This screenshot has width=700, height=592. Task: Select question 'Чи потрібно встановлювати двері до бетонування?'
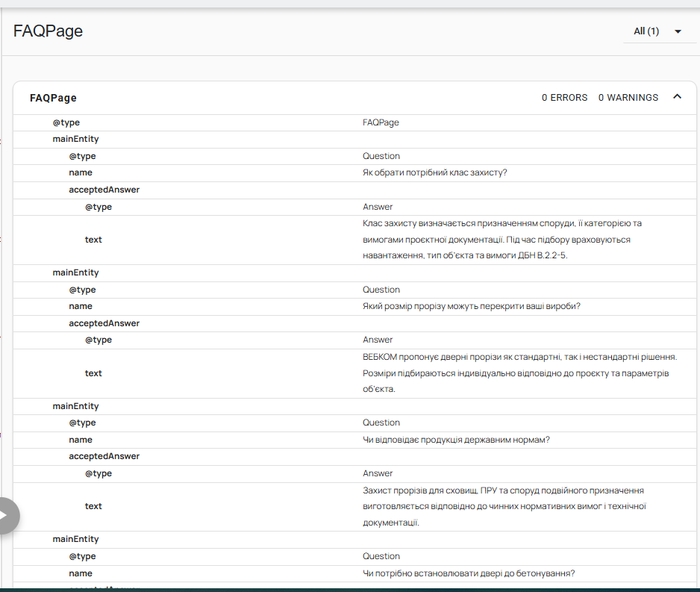[469, 573]
